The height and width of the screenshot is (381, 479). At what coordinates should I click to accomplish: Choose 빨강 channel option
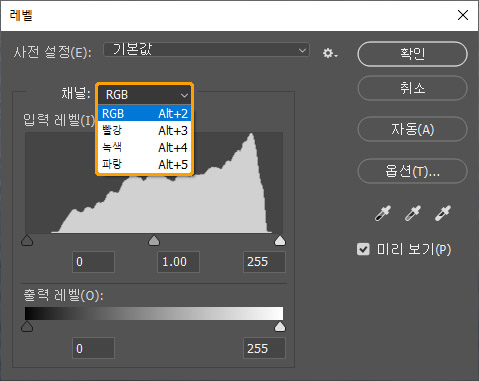(x=144, y=130)
